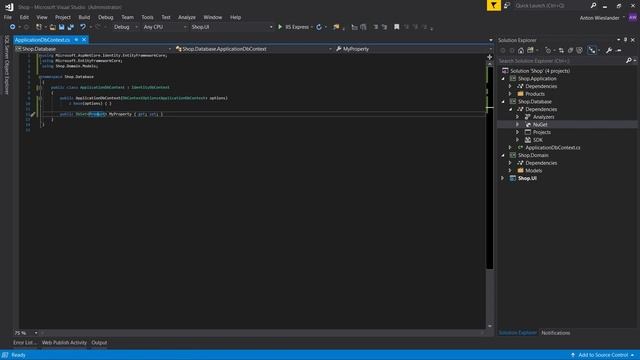
Task: Expand the Projects dependencies node
Action: [518, 132]
